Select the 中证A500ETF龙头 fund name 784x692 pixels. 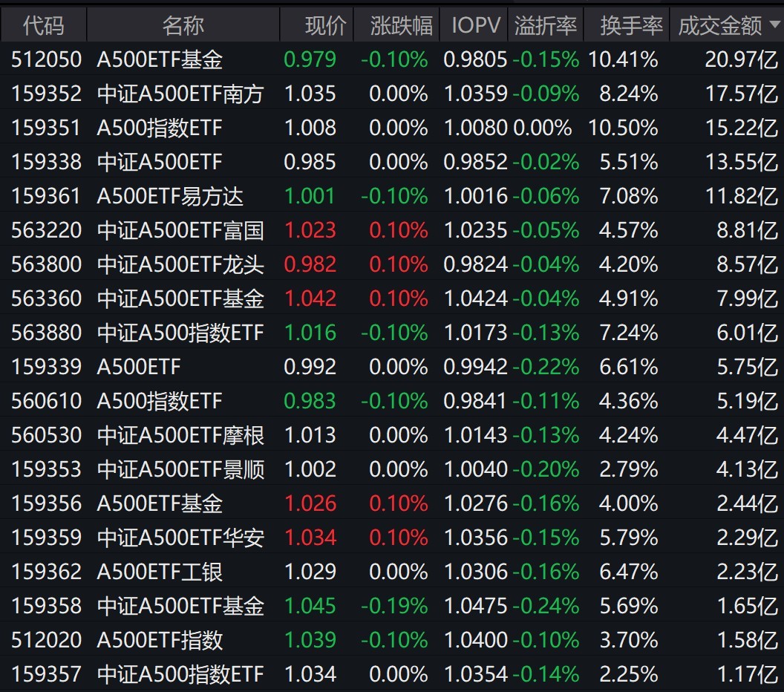coord(180,264)
